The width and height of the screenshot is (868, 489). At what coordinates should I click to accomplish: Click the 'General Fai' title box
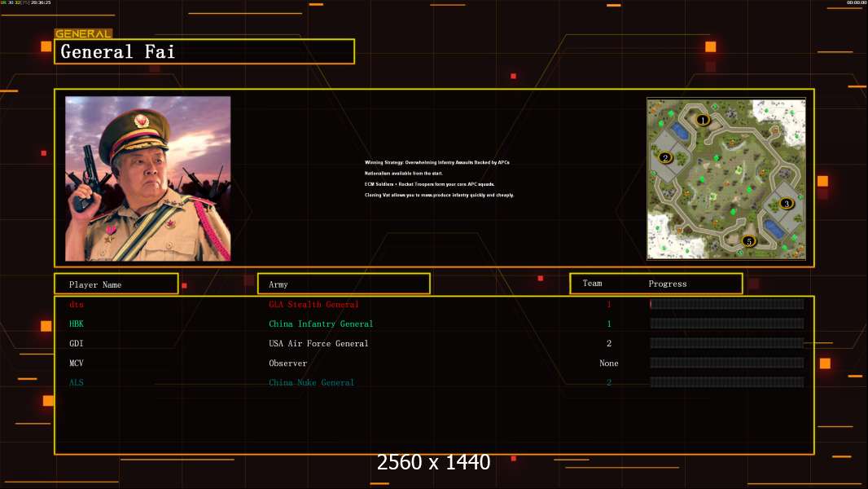coord(204,51)
